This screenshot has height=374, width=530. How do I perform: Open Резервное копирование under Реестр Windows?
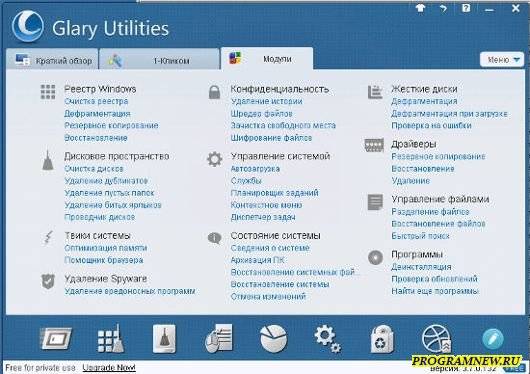(x=111, y=125)
